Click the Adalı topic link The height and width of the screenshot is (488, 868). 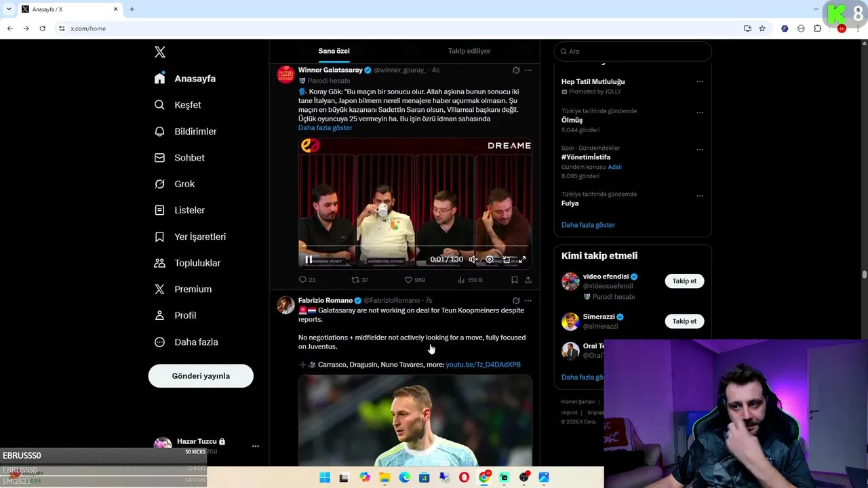pyautogui.click(x=614, y=167)
